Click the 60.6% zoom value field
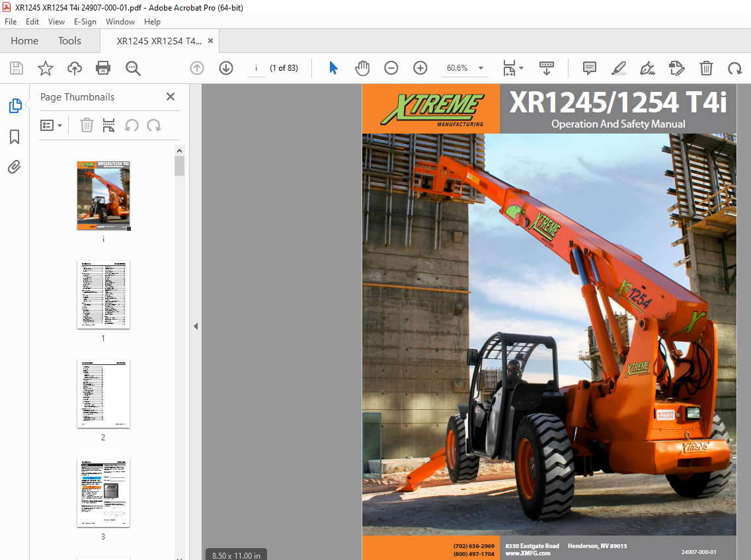Viewport: 751px width, 560px height. tap(457, 68)
